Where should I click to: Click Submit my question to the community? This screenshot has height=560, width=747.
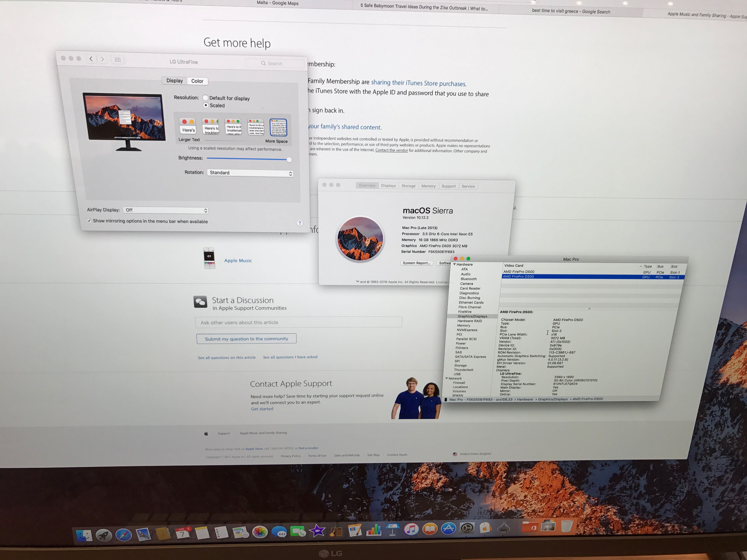pyautogui.click(x=247, y=339)
